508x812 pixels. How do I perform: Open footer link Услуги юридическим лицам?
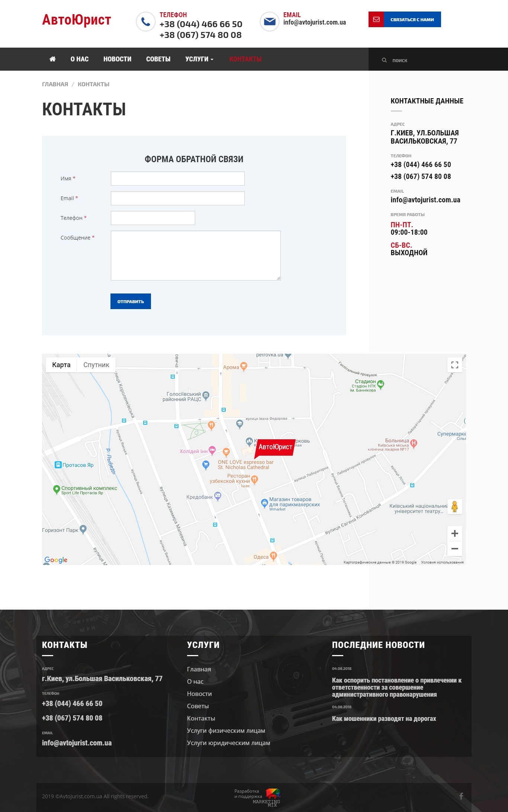click(x=228, y=743)
